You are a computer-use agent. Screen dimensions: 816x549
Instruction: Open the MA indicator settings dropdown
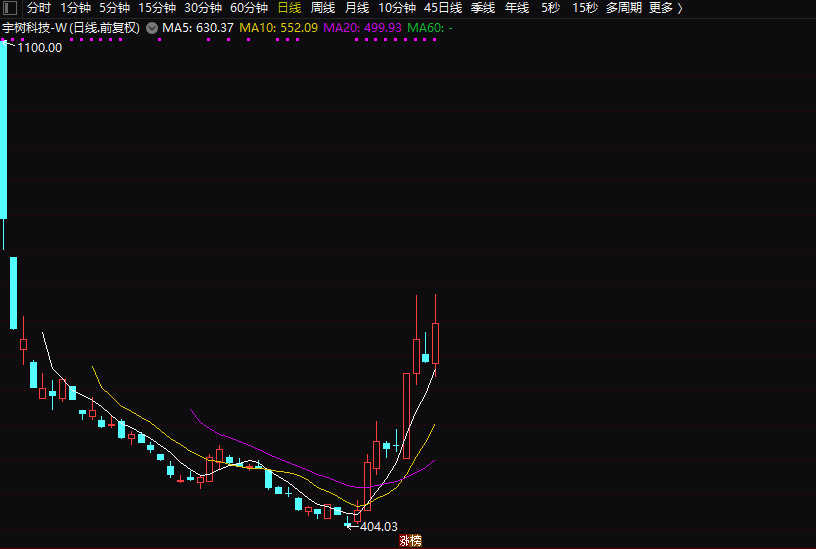152,28
